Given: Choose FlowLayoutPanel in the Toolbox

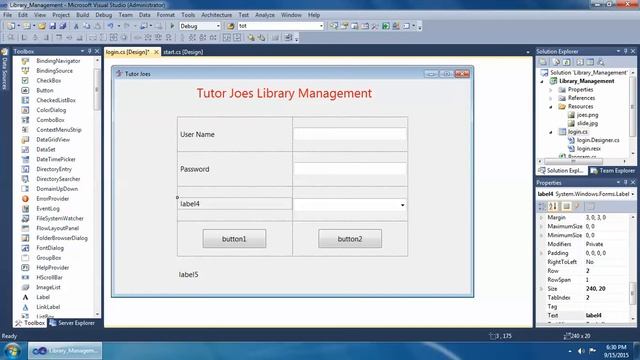Looking at the screenshot, I should [x=58, y=228].
